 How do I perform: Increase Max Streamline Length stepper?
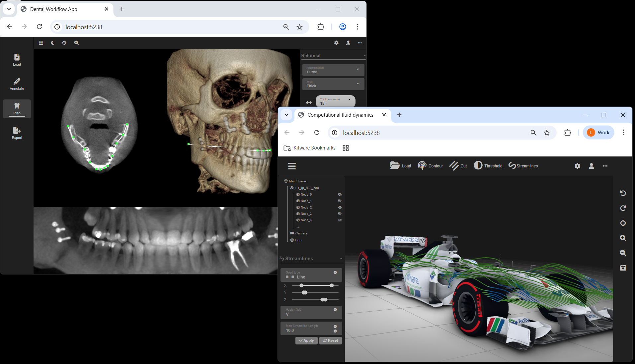[335, 326]
